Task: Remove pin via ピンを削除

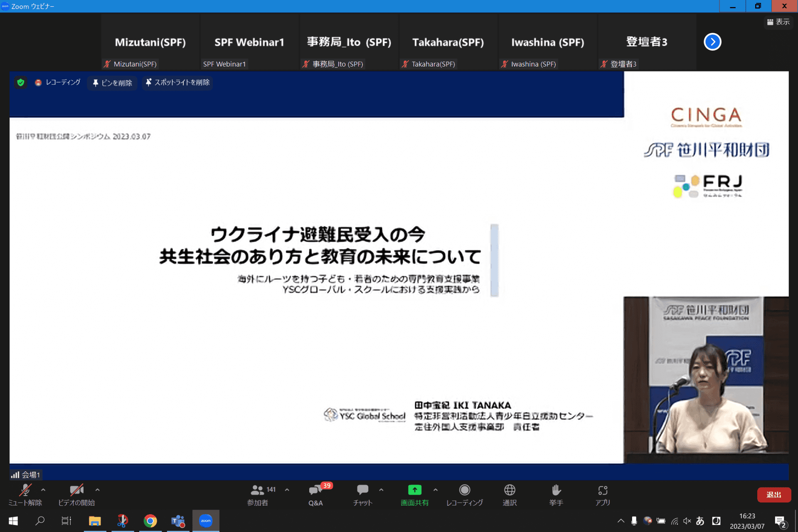Action: click(x=112, y=83)
